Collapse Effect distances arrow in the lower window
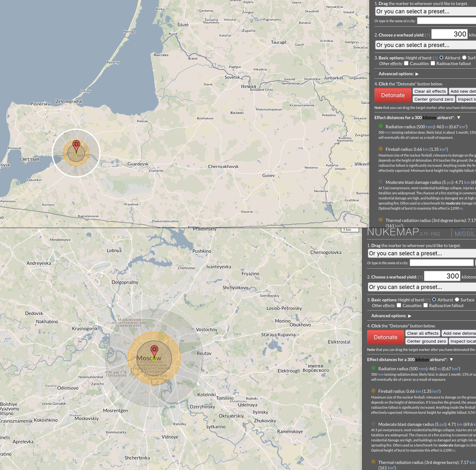Viewport: 476px width, 470px height. (451, 359)
